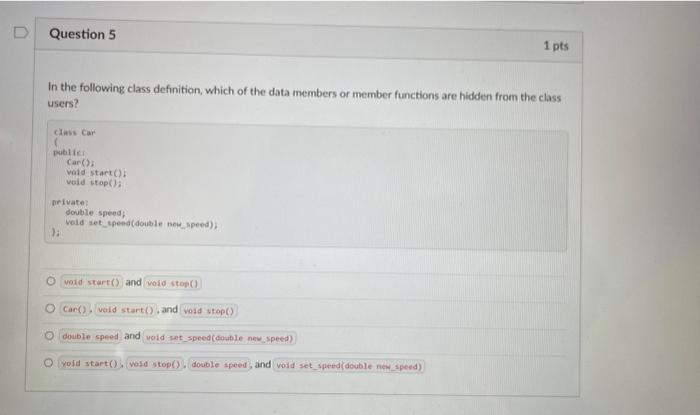Click 'void stop();' line in code block
The height and width of the screenshot is (415, 700).
coord(94,183)
